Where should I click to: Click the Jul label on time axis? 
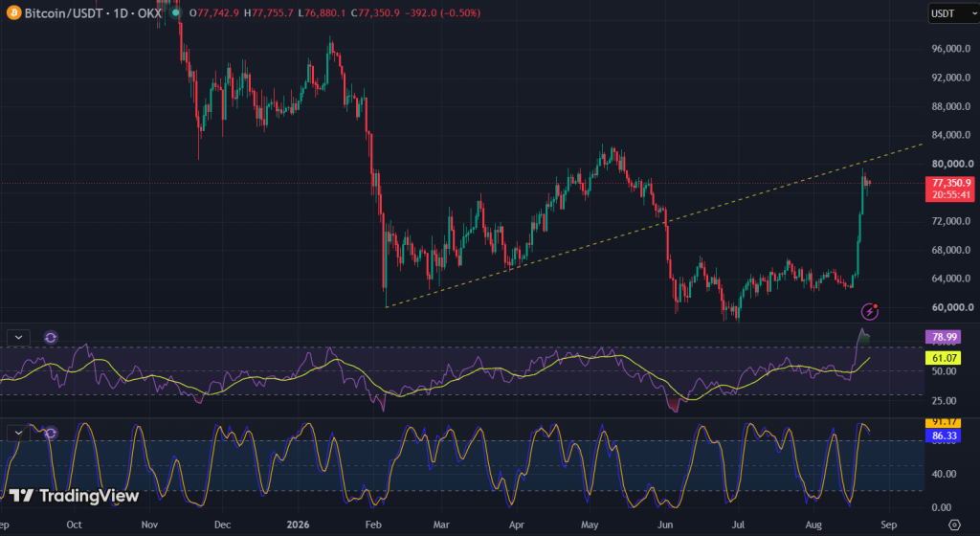738,525
